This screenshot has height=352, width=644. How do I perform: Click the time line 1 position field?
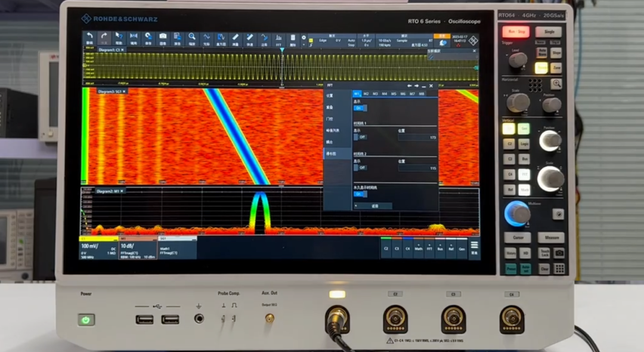click(x=417, y=137)
